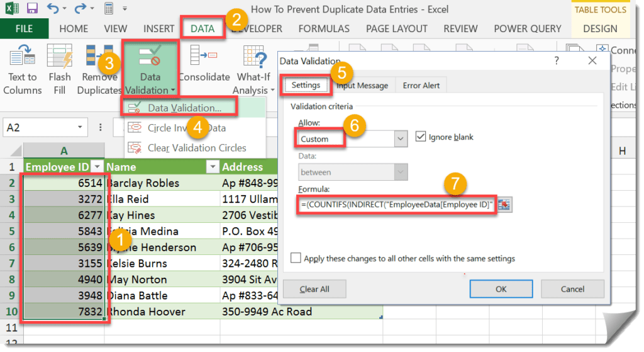Select the Flash Fill tool

pos(60,55)
